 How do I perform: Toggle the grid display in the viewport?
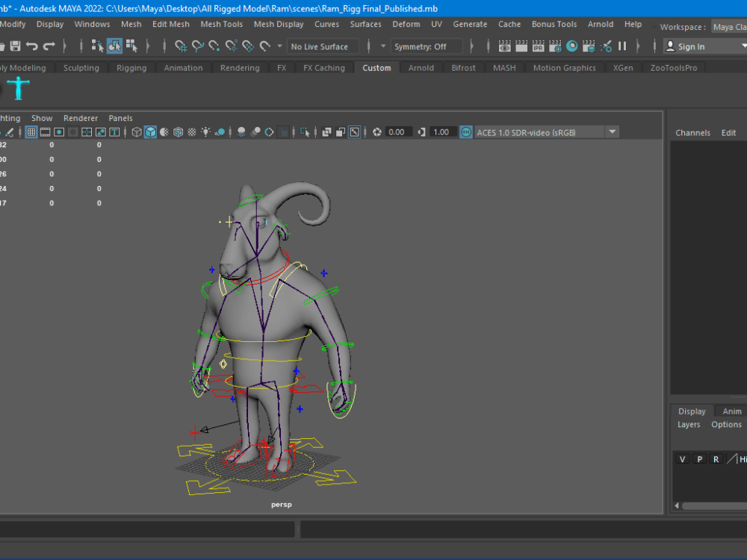point(31,132)
